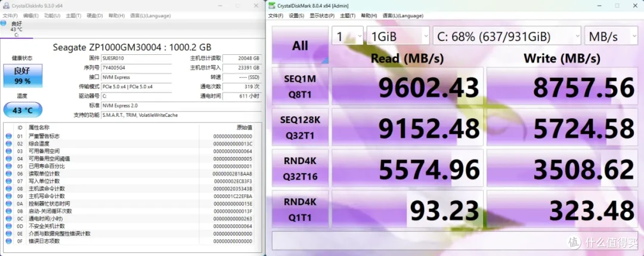The width and height of the screenshot is (644, 256).
Task: Click the 良好 99 % health status button
Action: pos(23,76)
